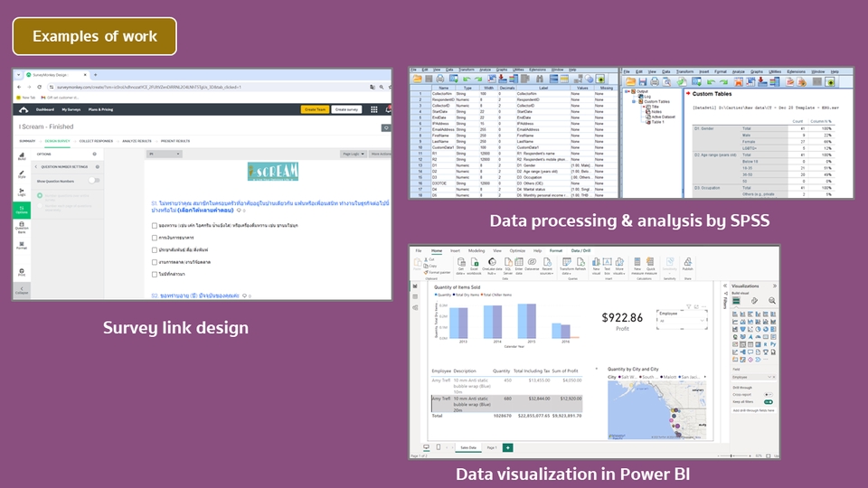Collapse Output root node in SPSS outline

(627, 92)
